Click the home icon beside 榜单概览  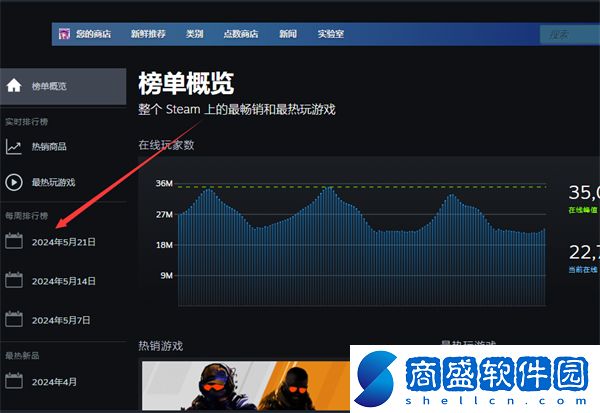coord(14,85)
